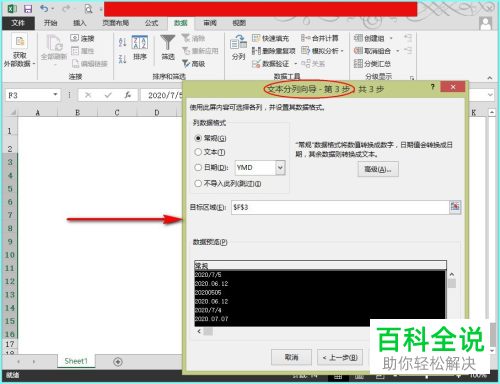Click the user account avatar icon

[x=485, y=23]
